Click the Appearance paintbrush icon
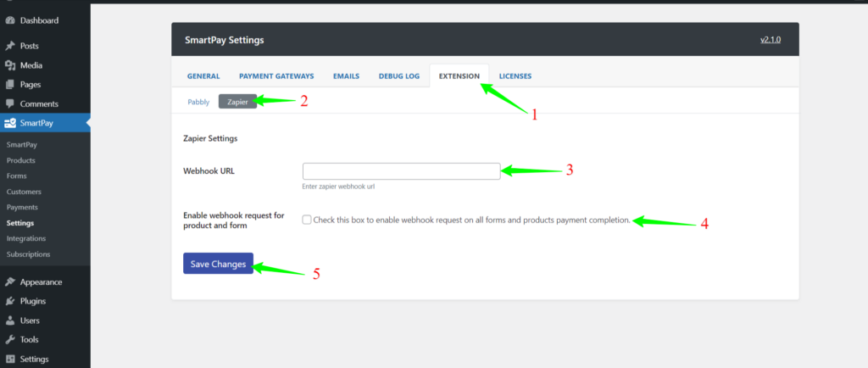Viewport: 868px width, 368px height. click(9, 282)
